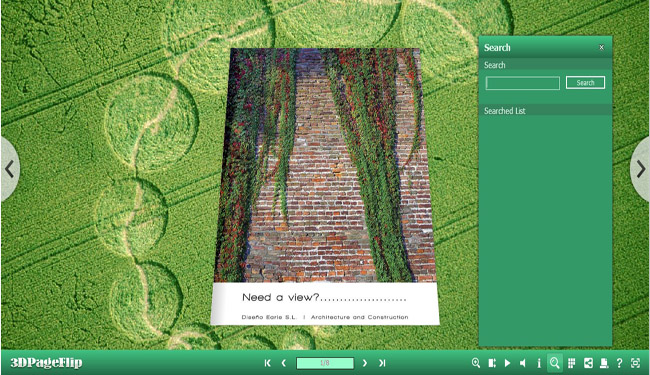Go to the first page
Image resolution: width=650 pixels, height=375 pixels.
click(x=267, y=363)
